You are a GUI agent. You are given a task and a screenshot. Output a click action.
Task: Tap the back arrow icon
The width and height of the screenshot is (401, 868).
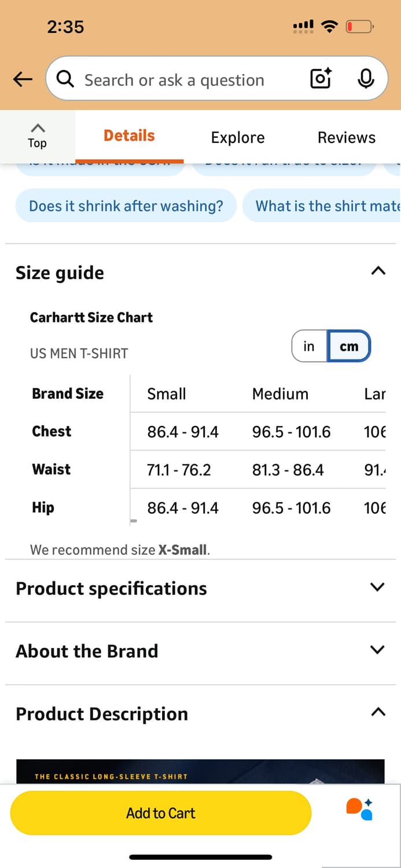[23, 79]
